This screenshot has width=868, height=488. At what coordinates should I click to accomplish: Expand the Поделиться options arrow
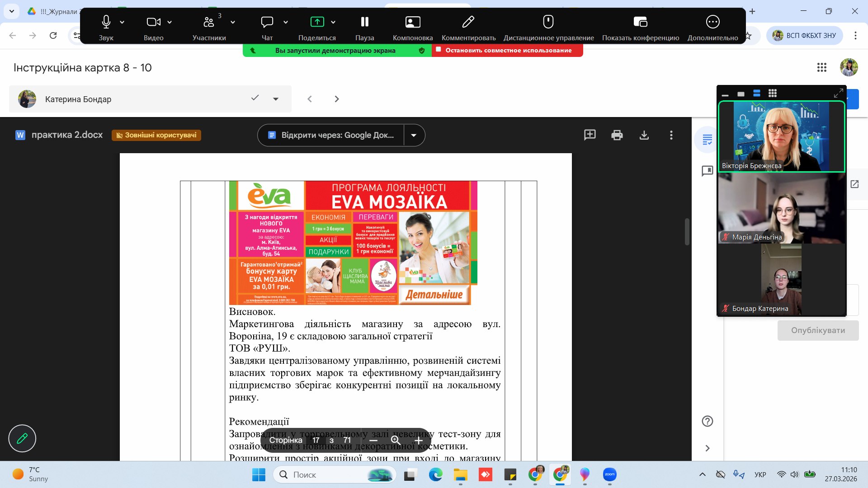click(x=333, y=22)
